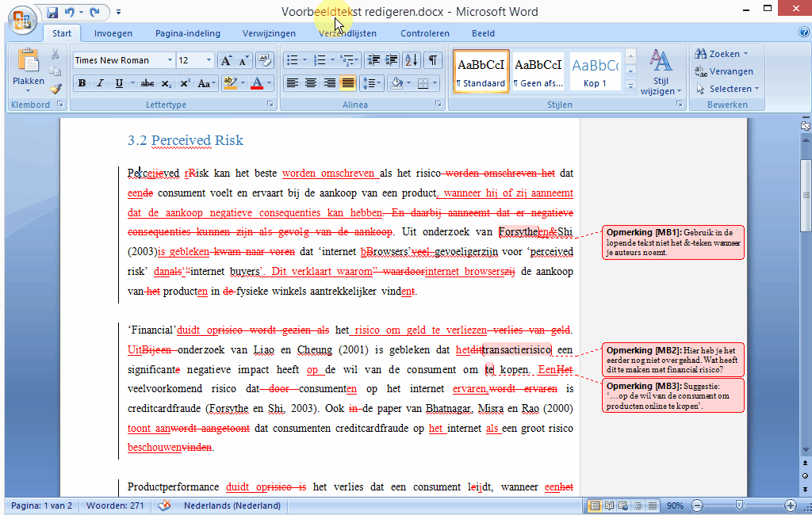Open the Controleren tab
This screenshot has width=812, height=515.
425,33
